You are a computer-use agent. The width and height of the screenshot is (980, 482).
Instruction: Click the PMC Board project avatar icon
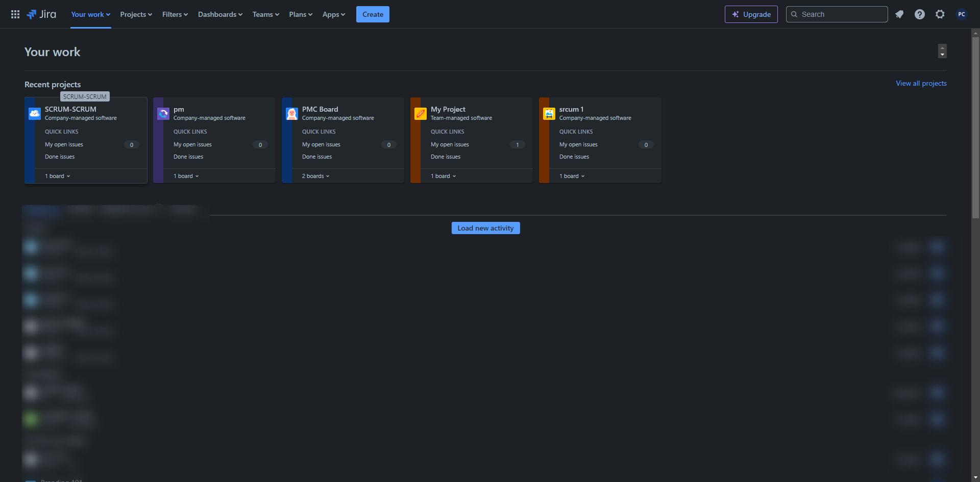[292, 113]
